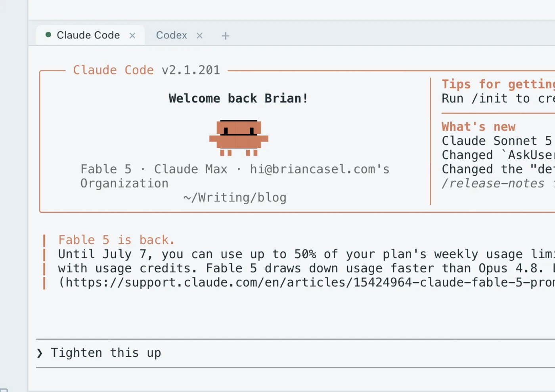Viewport: 555px width, 392px height.
Task: Open the support.claude.com article link
Action: [x=306, y=282]
